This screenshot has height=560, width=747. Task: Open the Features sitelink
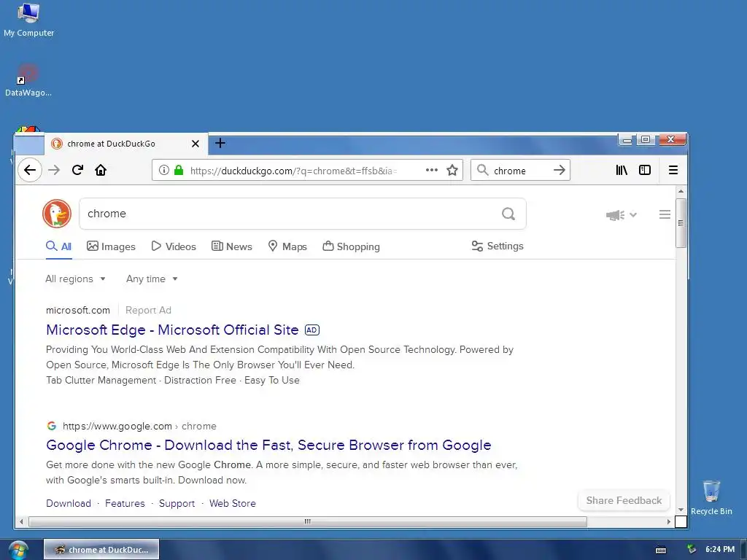(x=125, y=503)
